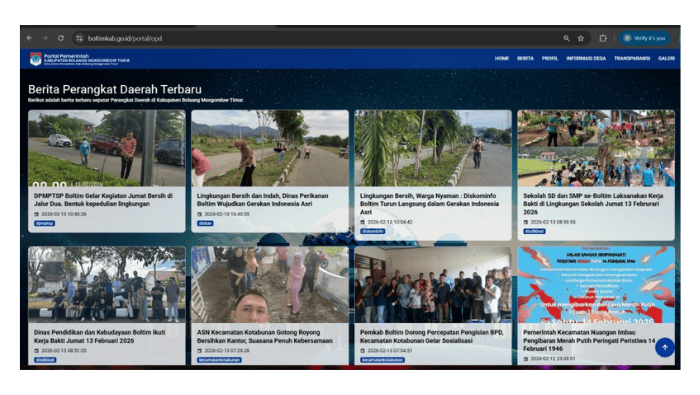Bookmark this page with the star icon
700x395 pixels.
tap(581, 38)
